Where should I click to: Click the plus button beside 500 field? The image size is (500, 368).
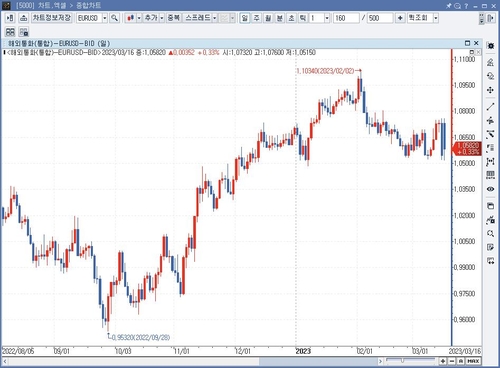point(400,18)
